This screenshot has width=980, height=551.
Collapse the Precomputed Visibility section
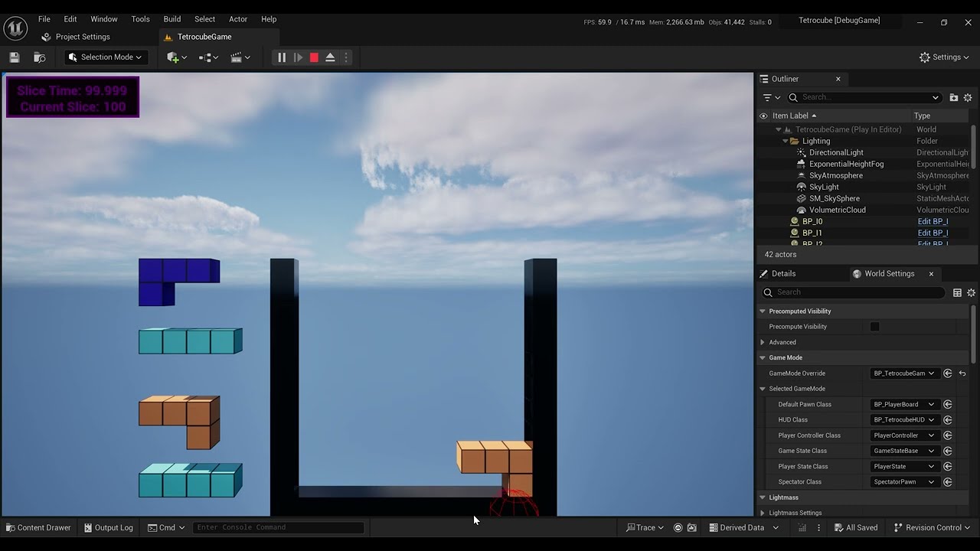click(x=763, y=311)
